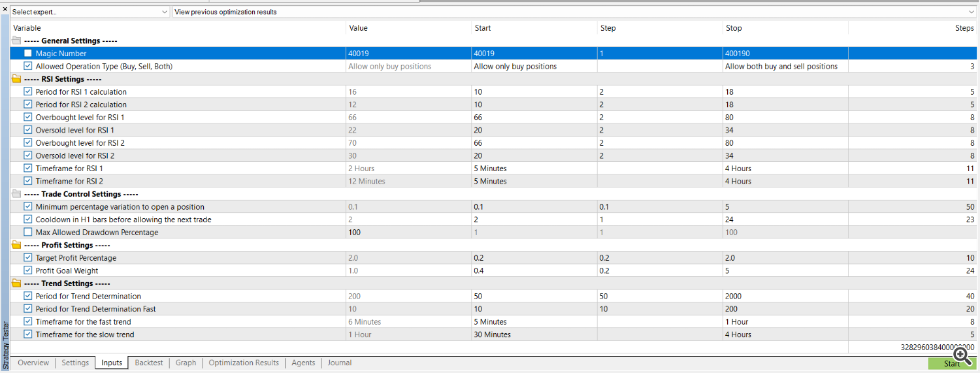
Task: Select the RSI Settings group row
Action: point(494,79)
